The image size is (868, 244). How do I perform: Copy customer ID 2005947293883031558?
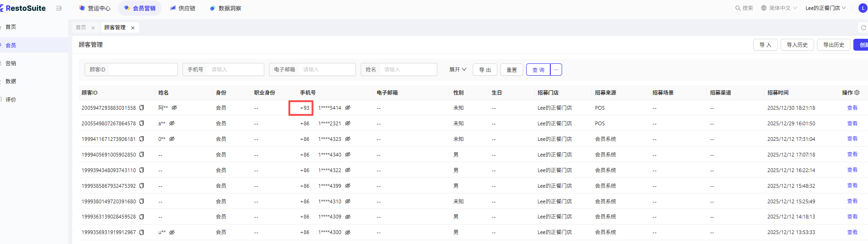[141, 108]
